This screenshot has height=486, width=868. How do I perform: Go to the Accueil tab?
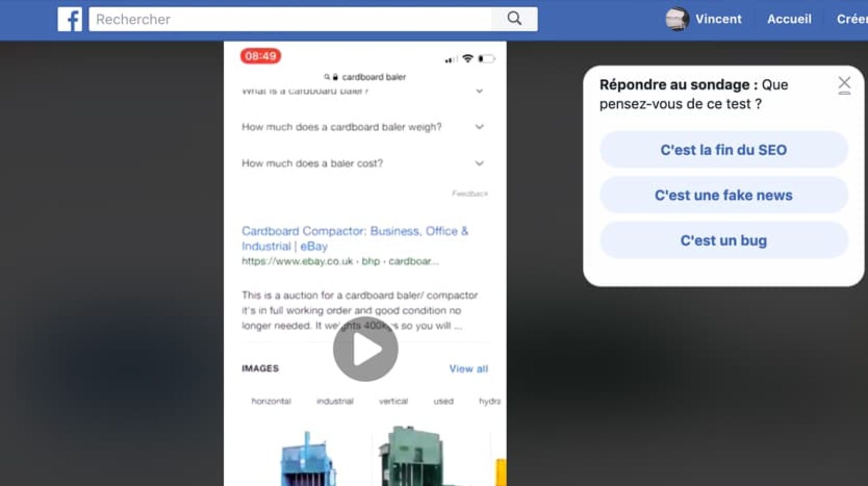[x=789, y=19]
